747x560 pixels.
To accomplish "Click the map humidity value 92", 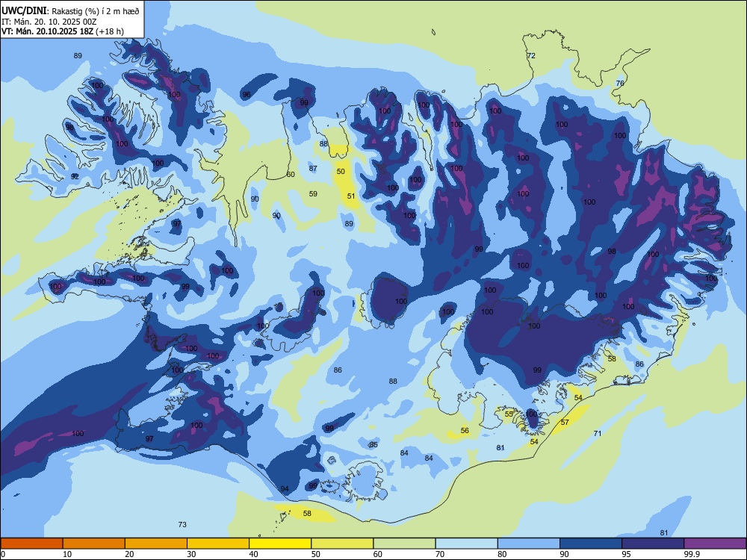I will click(x=75, y=177).
